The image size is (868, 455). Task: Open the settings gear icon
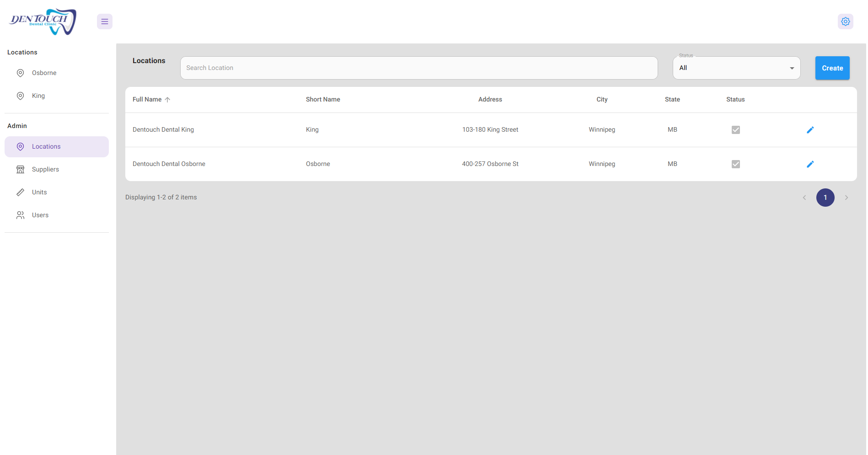point(846,21)
